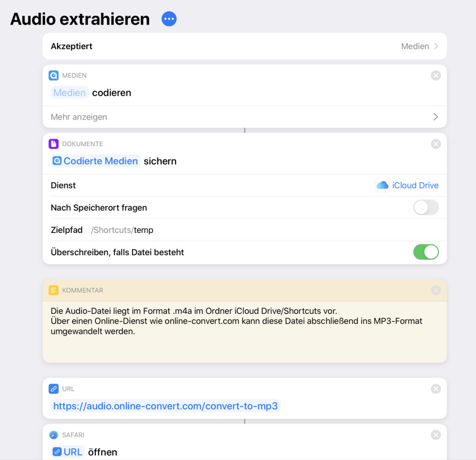Delete the Dokumente sichern action
The height and width of the screenshot is (460, 476).
(436, 144)
